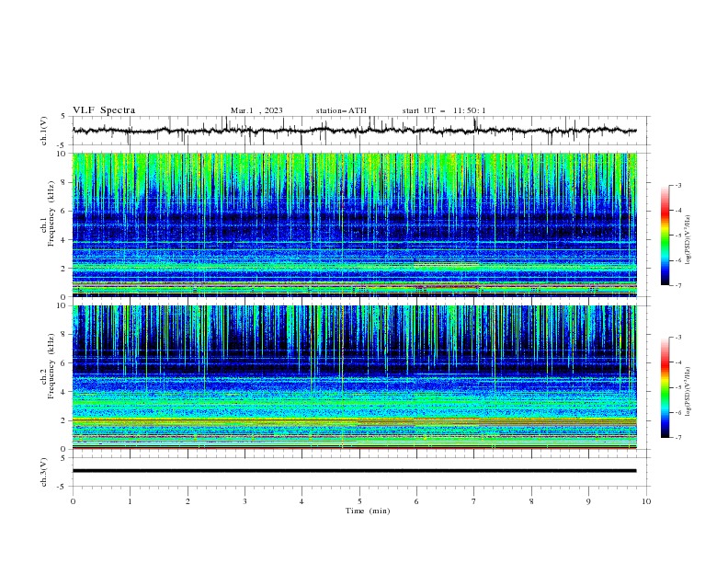Click the time axis tick label '5'
728x563 pixels.
(x=359, y=501)
